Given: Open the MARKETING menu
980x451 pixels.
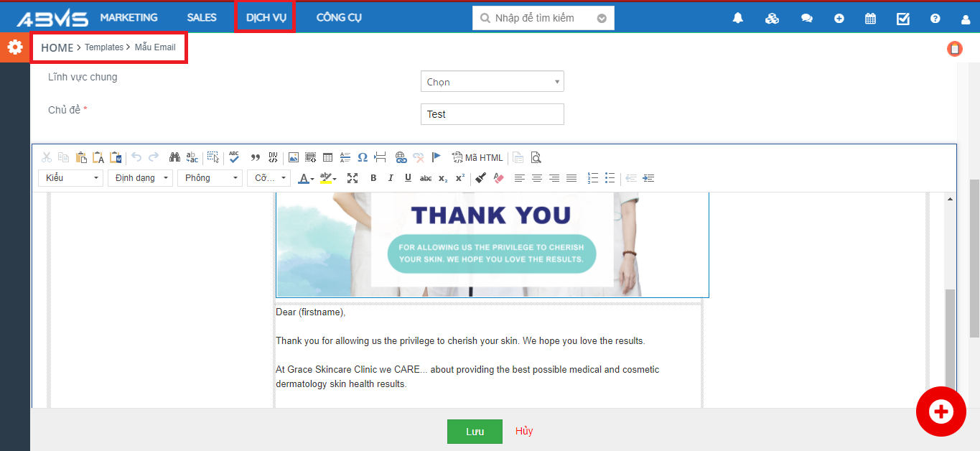Looking at the screenshot, I should pos(129,17).
